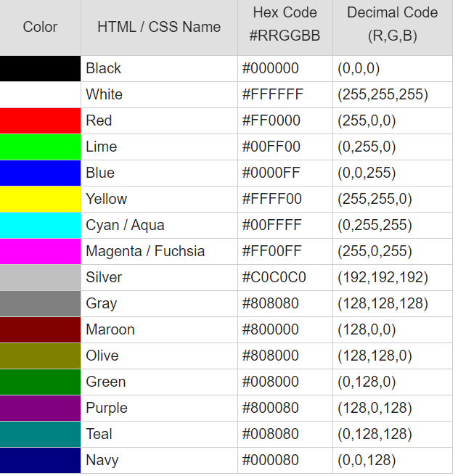Select the hex code #FF00FF
Image resolution: width=458 pixels, height=476 pixels.
point(272,251)
